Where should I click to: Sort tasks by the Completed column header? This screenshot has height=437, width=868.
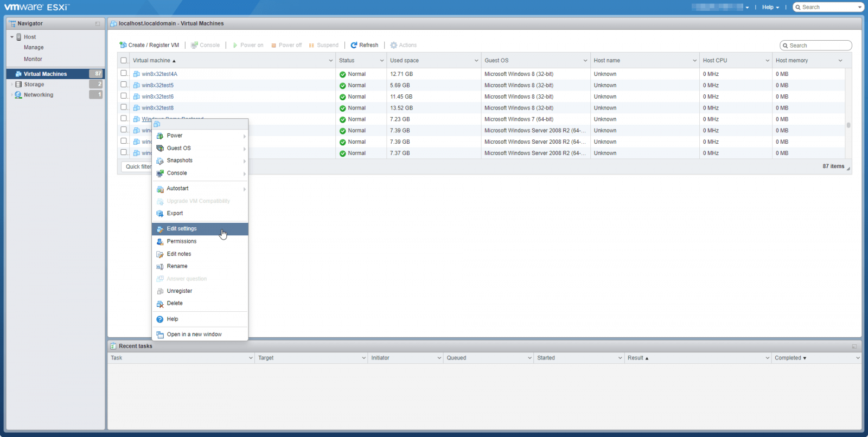(816, 358)
